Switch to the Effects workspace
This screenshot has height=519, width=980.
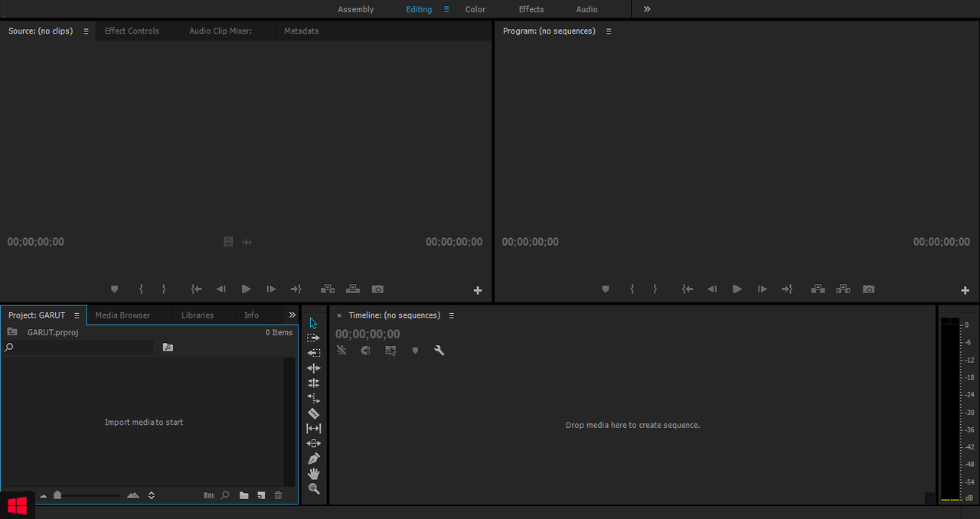click(x=531, y=9)
